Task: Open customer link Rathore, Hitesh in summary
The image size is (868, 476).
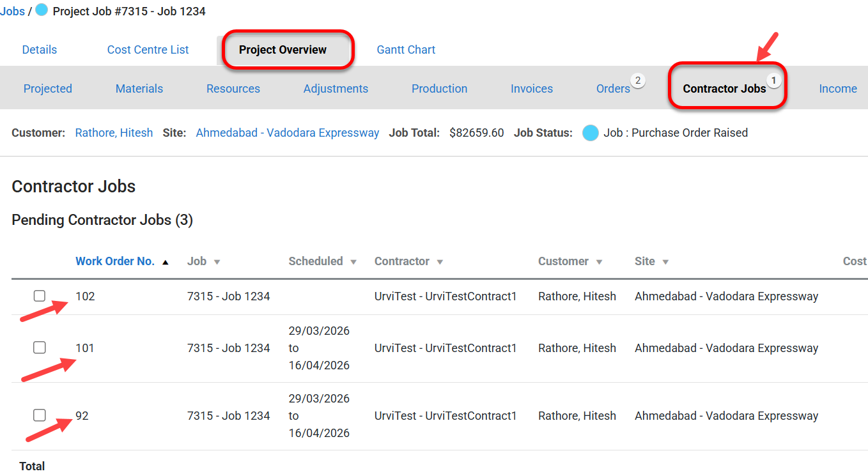Action: tap(114, 133)
